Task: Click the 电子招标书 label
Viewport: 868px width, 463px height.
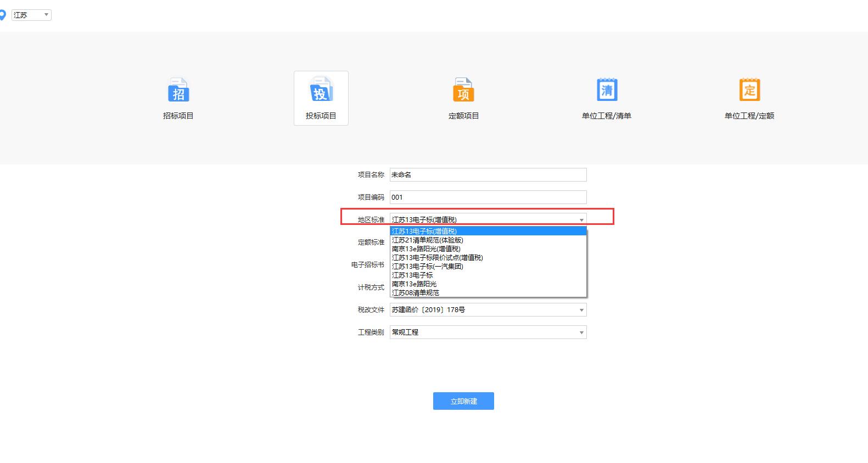Action: coord(368,265)
